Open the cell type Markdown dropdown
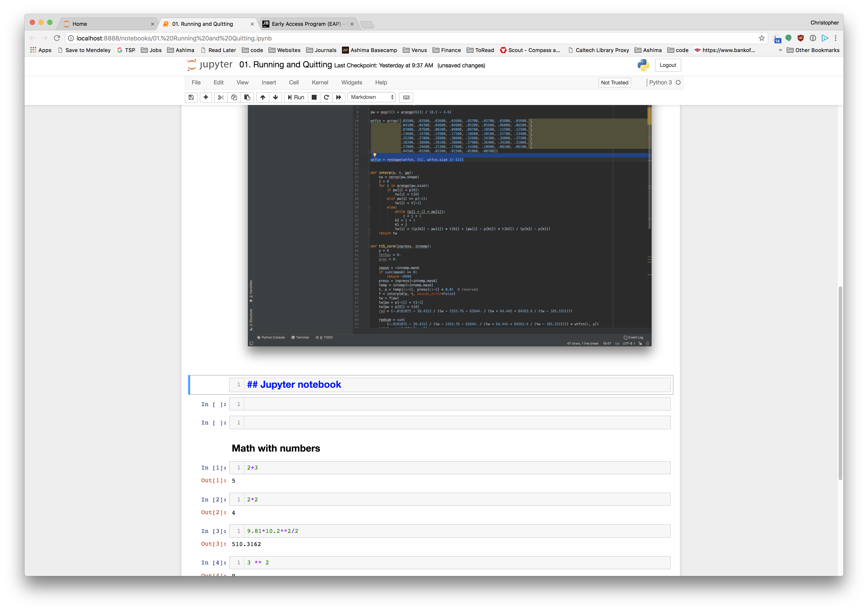 tap(371, 97)
